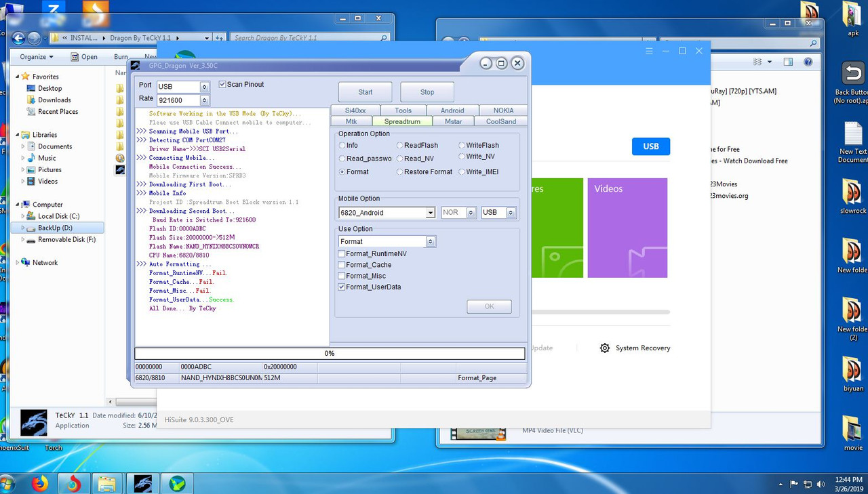Open the Windows Start menu
Viewport: 868px width, 494px height.
[x=7, y=484]
